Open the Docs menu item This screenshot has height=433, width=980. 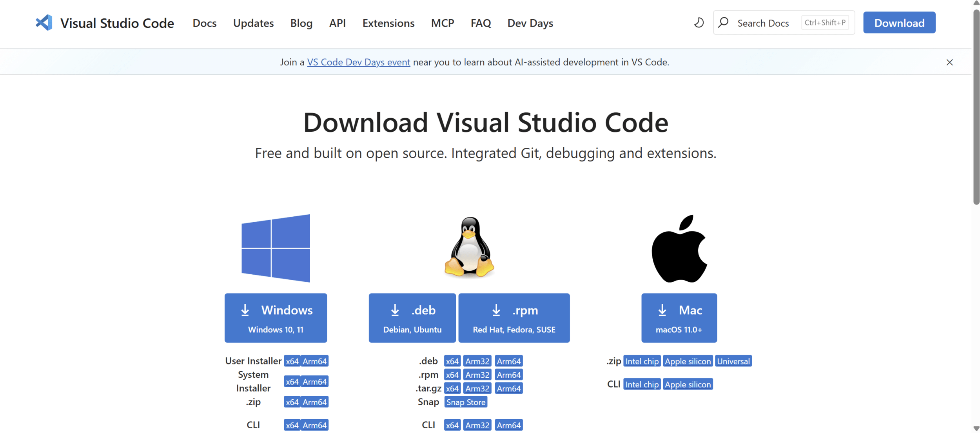click(204, 23)
